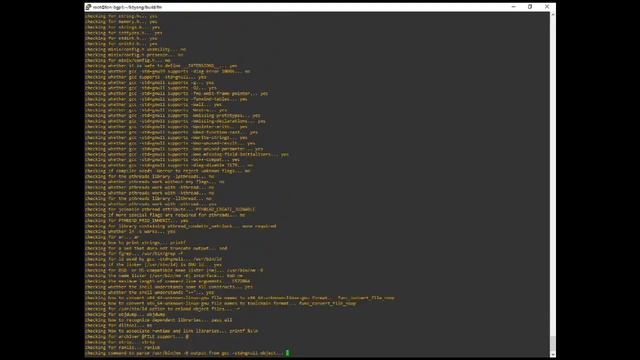Click the scrollbar up arrow
Image resolution: width=640 pixels, height=360 pixels.
coord(553,15)
